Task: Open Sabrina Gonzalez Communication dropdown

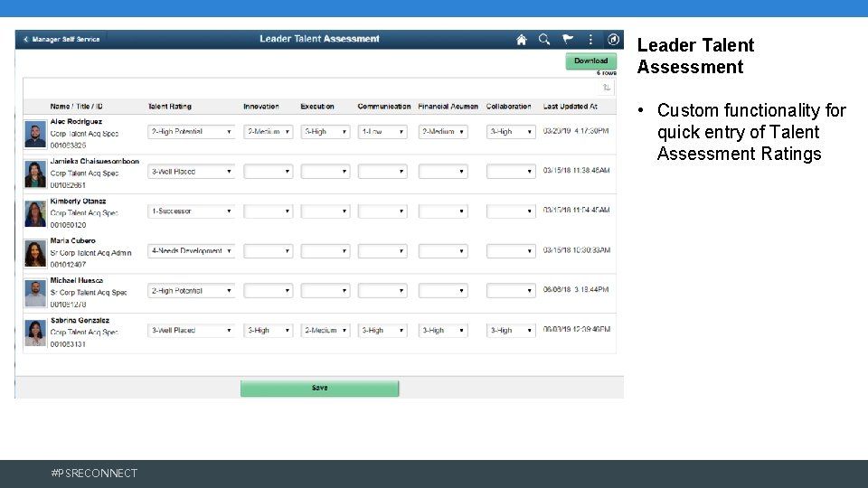Action: 382,331
